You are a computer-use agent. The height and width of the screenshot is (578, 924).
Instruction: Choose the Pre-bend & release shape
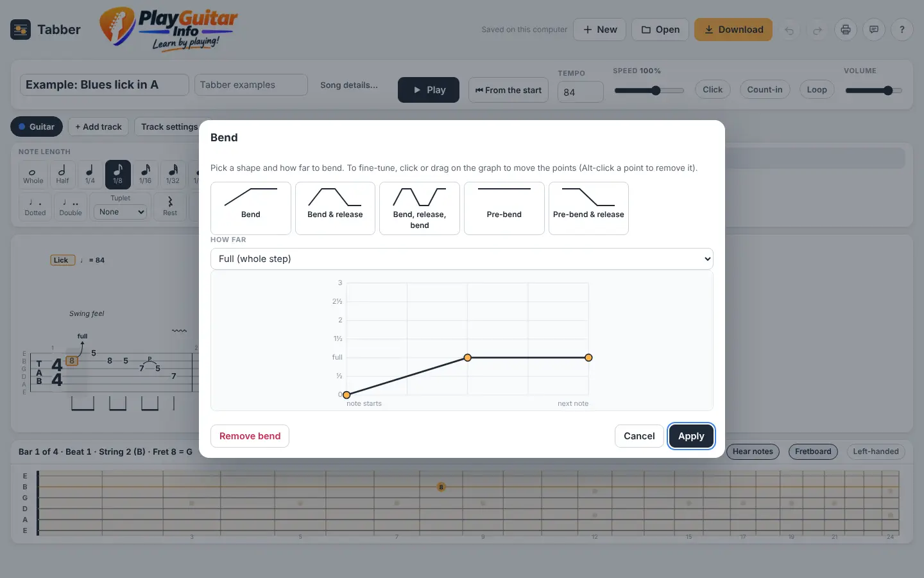pos(588,208)
